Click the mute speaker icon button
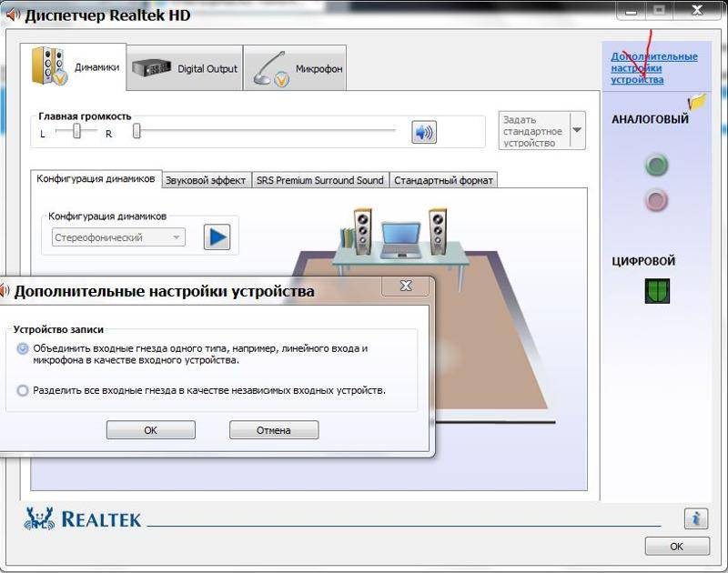 tap(424, 132)
